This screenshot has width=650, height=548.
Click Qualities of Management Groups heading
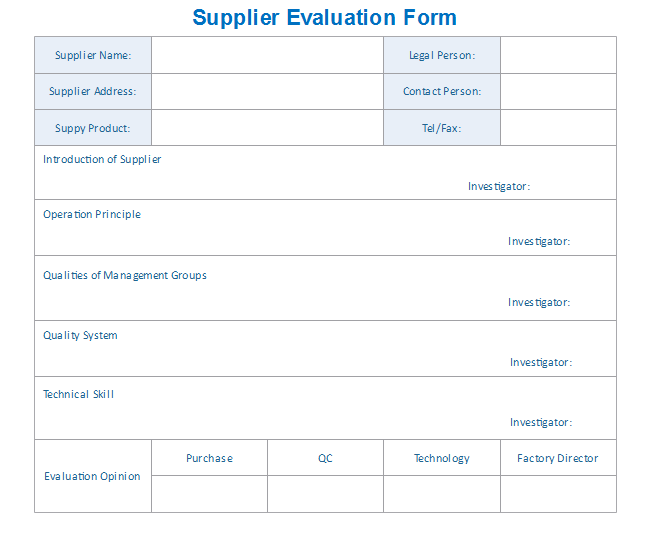click(x=125, y=275)
